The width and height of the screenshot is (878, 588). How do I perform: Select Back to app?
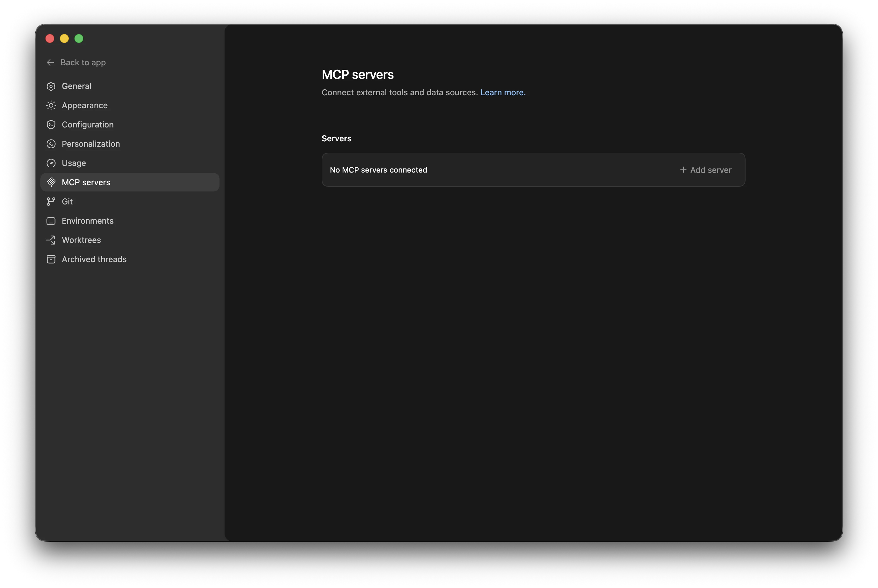click(83, 62)
